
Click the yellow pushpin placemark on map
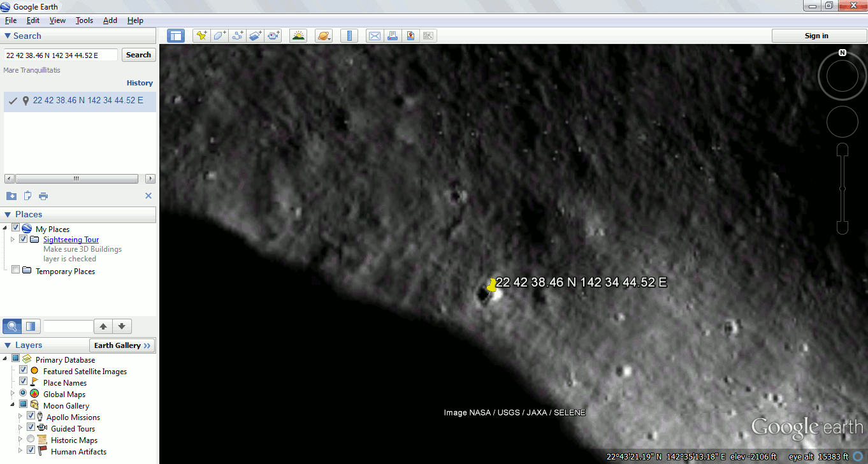tap(491, 285)
